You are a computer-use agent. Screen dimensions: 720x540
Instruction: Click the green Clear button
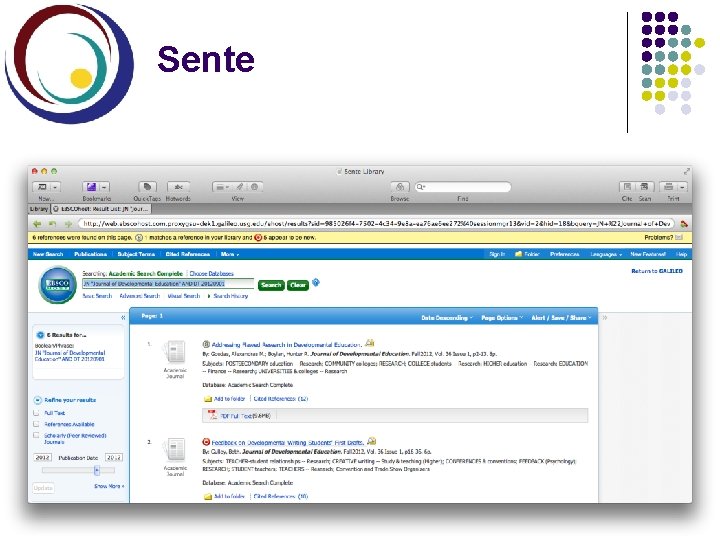pos(298,285)
